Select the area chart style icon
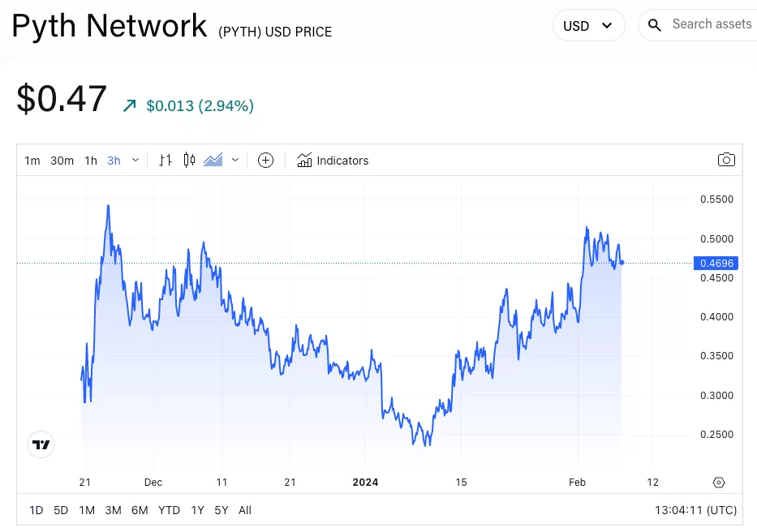This screenshot has width=757, height=532. pyautogui.click(x=213, y=161)
